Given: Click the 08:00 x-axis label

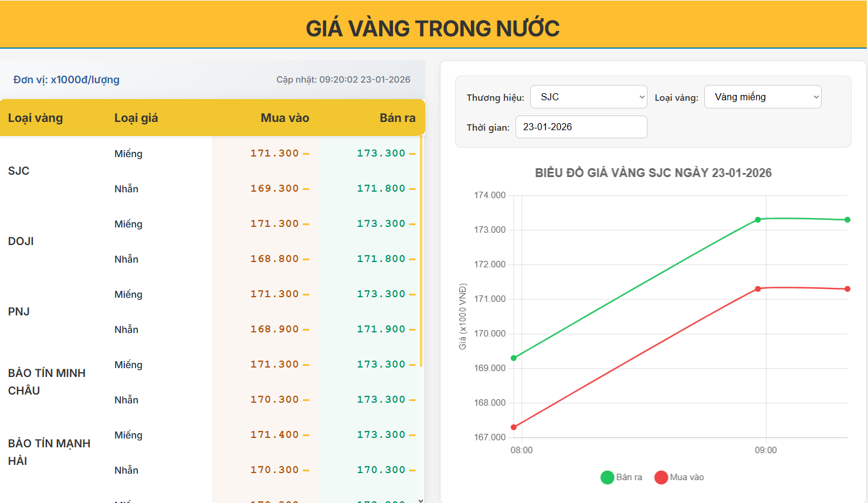Looking at the screenshot, I should 521,450.
